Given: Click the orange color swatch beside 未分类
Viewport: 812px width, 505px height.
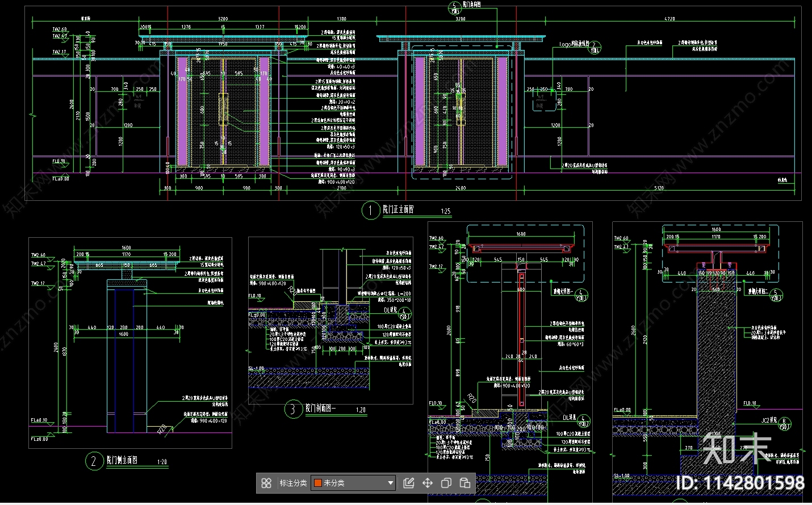Looking at the screenshot, I should click(318, 483).
